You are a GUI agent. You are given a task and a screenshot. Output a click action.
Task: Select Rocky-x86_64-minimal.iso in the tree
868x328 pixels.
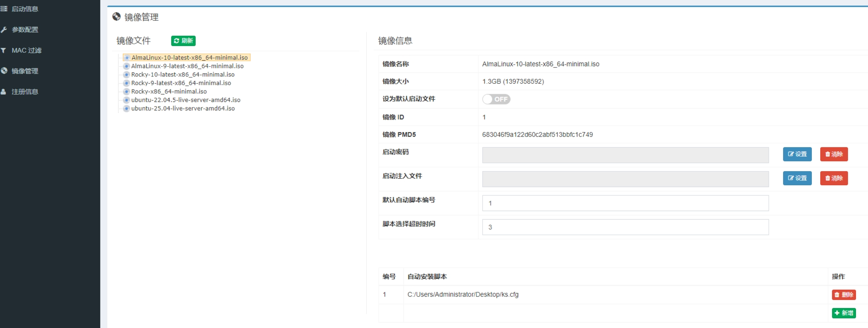[x=169, y=91]
